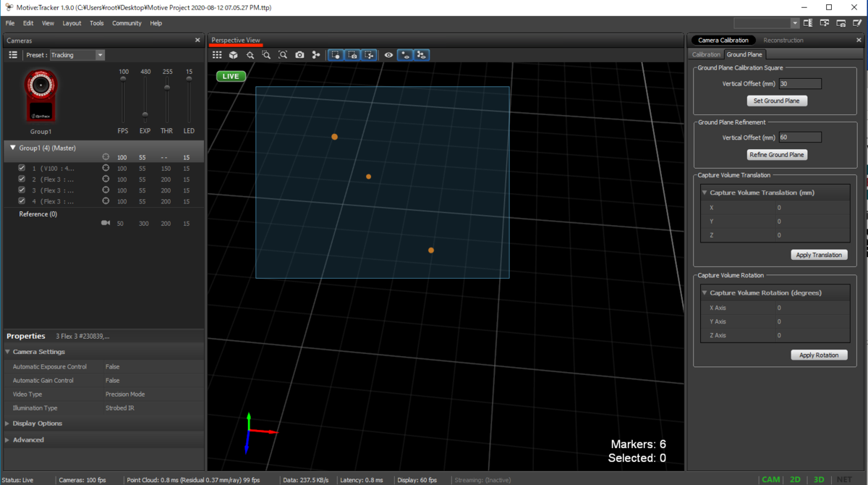Click the video mode icon for camera 4
The width and height of the screenshot is (868, 485).
click(106, 201)
